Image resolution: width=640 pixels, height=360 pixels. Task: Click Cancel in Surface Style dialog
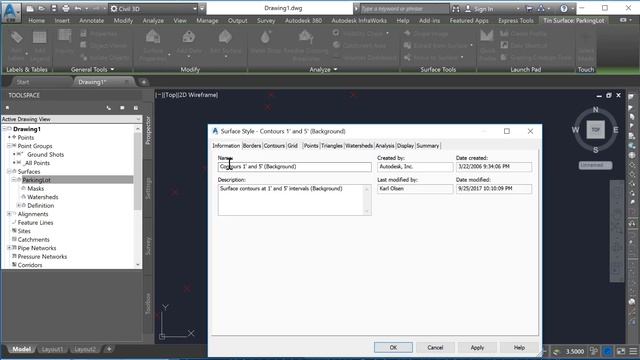pos(435,347)
